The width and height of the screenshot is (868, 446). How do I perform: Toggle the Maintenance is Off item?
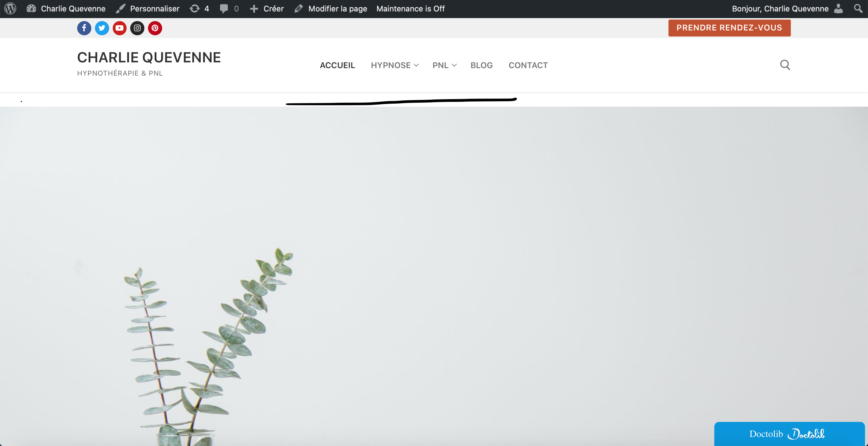(410, 8)
